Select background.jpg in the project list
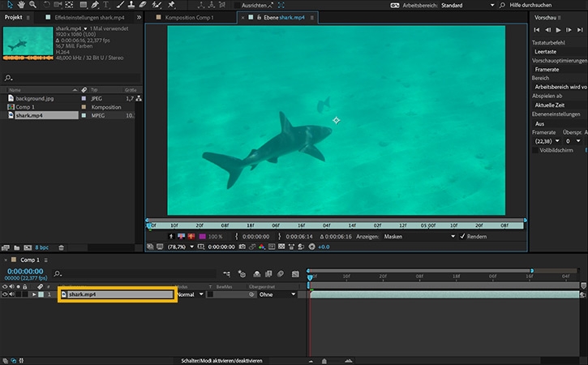Screen dimensions: 588x365 pos(34,98)
